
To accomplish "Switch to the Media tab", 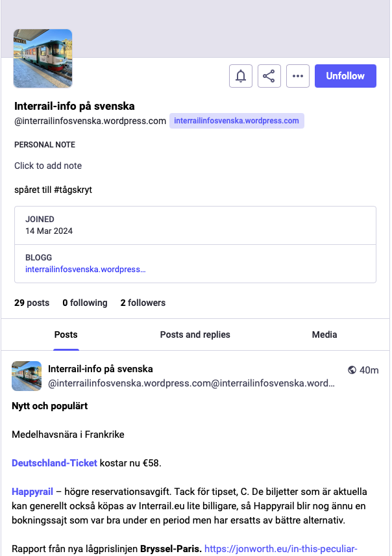I will pyautogui.click(x=325, y=335).
